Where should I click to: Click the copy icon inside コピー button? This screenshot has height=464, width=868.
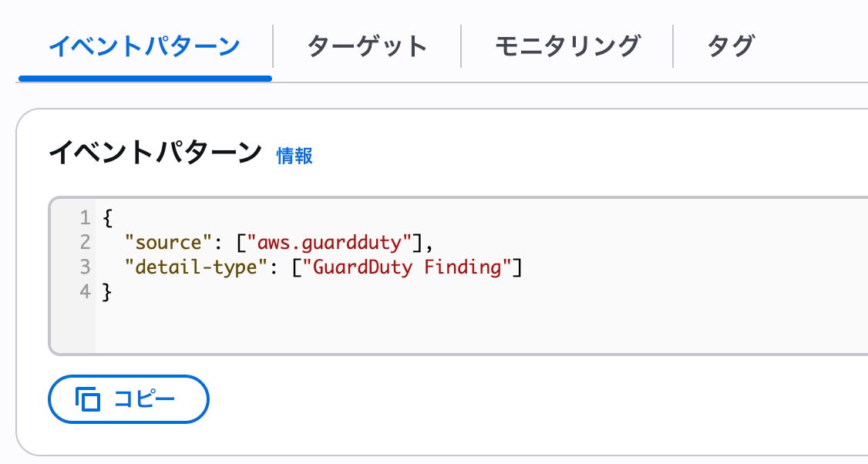(x=87, y=399)
